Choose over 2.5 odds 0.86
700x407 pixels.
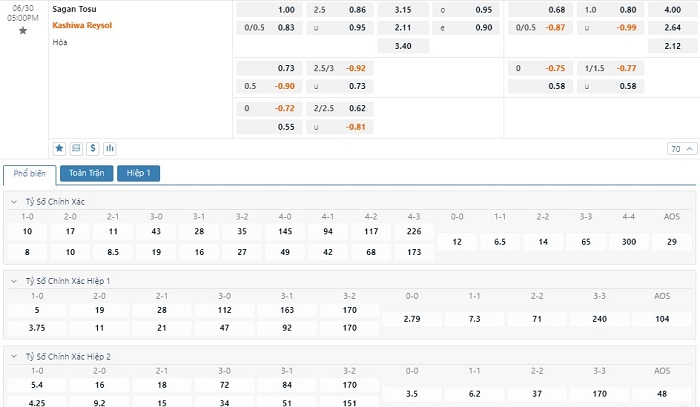(340, 10)
